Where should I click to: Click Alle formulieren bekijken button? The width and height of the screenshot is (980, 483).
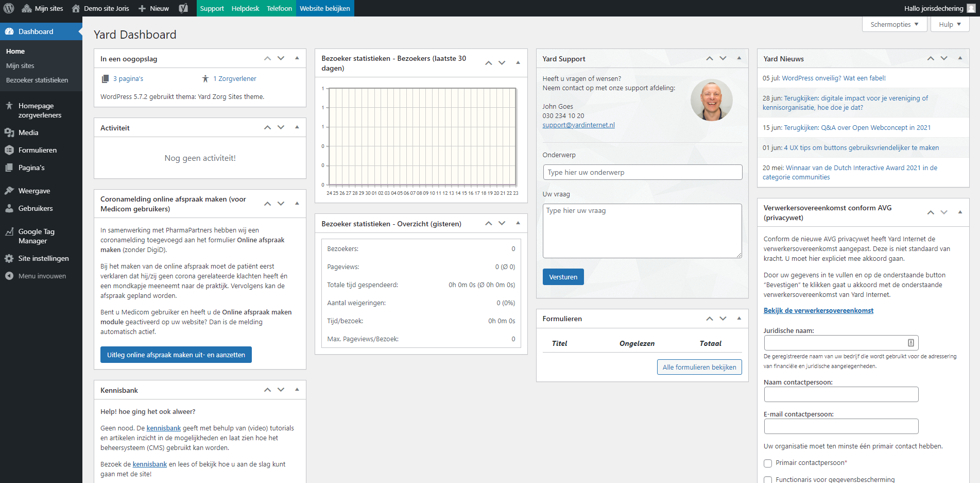pyautogui.click(x=699, y=367)
